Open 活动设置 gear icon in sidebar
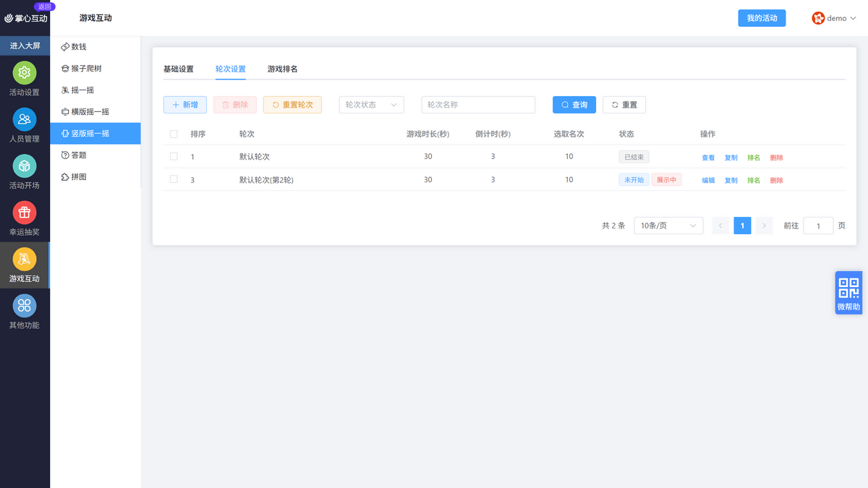The width and height of the screenshot is (868, 488). pyautogui.click(x=25, y=73)
